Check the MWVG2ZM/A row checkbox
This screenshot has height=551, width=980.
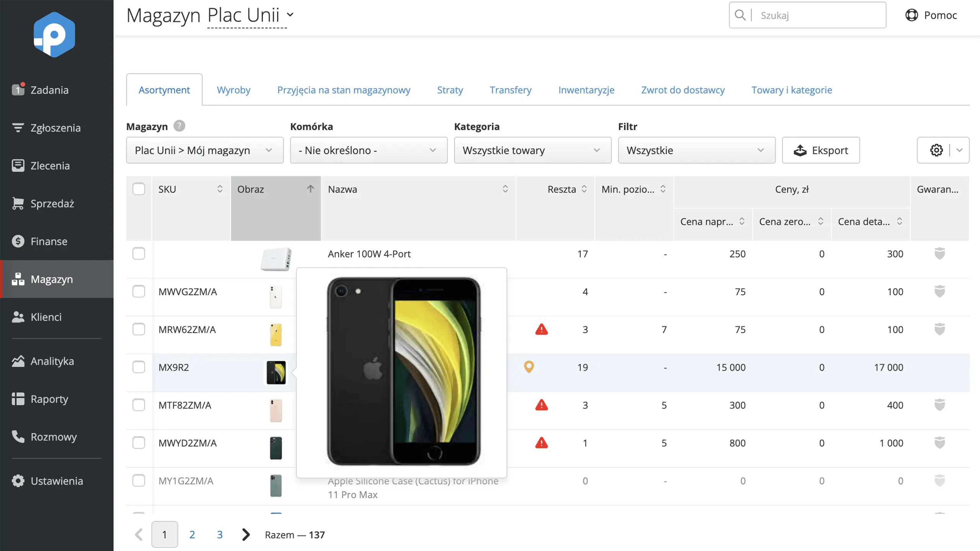tap(139, 292)
